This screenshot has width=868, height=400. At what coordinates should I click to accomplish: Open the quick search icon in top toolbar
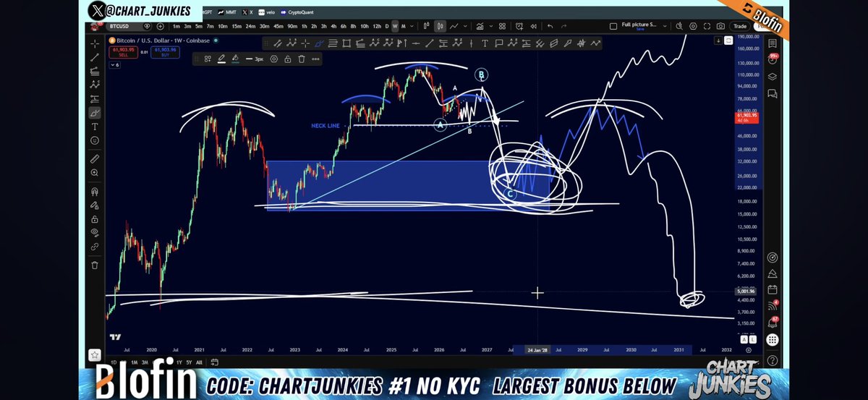click(x=678, y=26)
